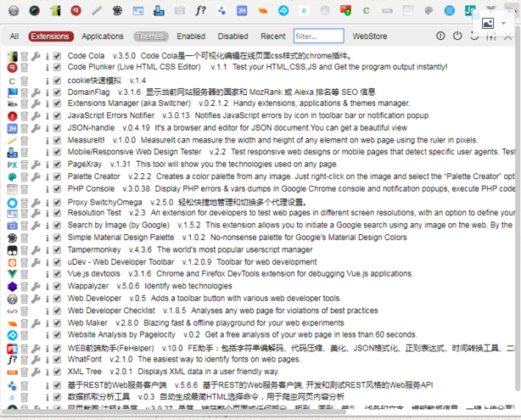Image resolution: width=521 pixels, height=420 pixels.
Task: Click the Web Developer gear icon in top bar
Action: click(14, 11)
